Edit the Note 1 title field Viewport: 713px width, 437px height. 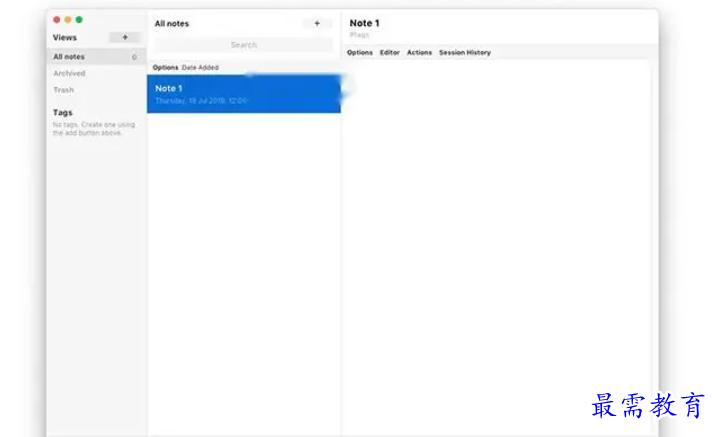364,23
